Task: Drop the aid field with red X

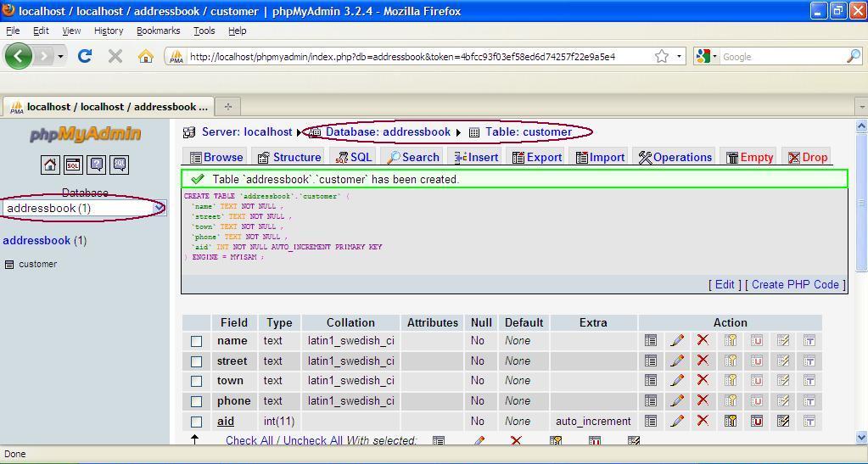Action: pos(703,421)
